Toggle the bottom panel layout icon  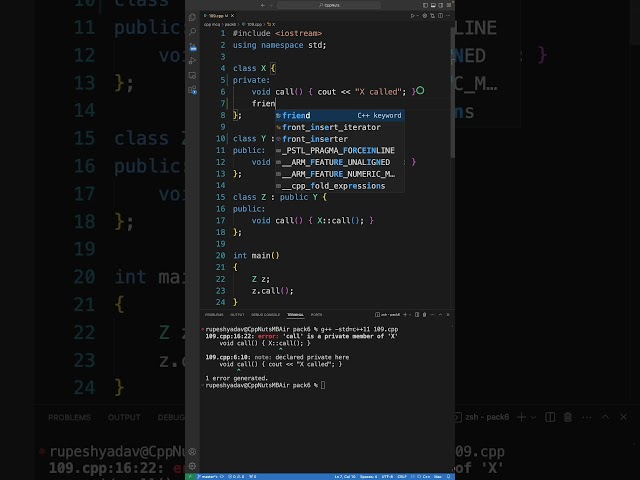point(433,5)
